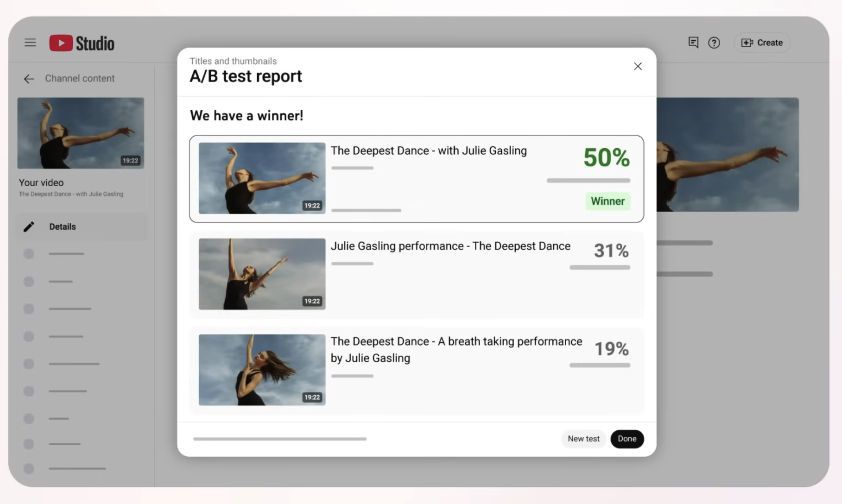Viewport: 842px width, 504px height.
Task: Close the A/B test report dialog
Action: (638, 67)
